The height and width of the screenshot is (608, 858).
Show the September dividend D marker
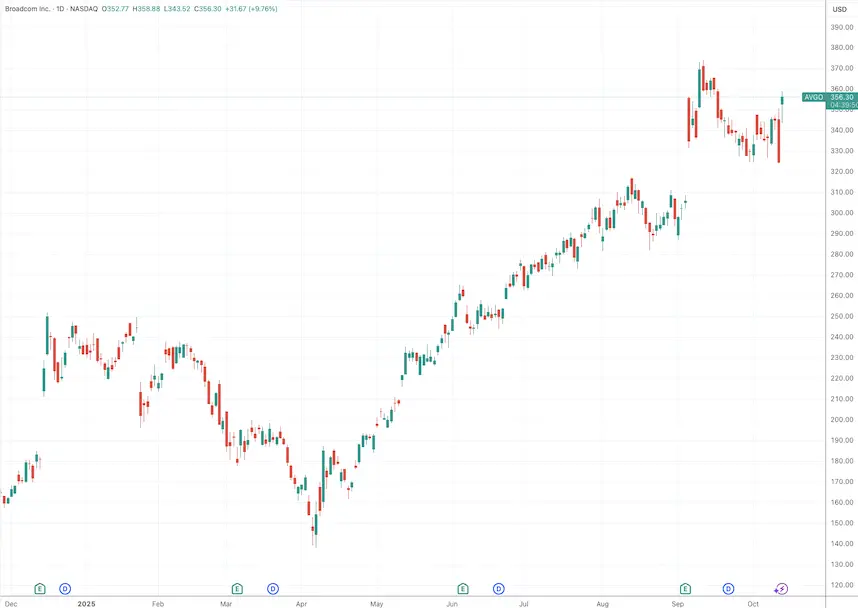(x=728, y=588)
